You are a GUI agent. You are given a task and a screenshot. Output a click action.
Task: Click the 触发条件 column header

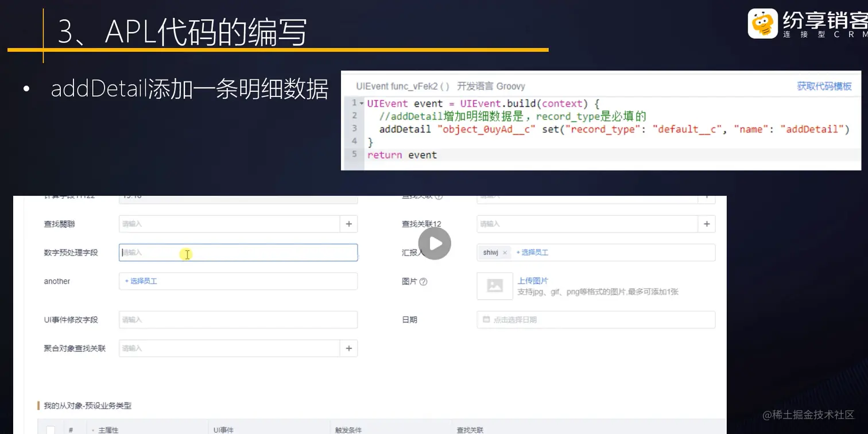(349, 430)
